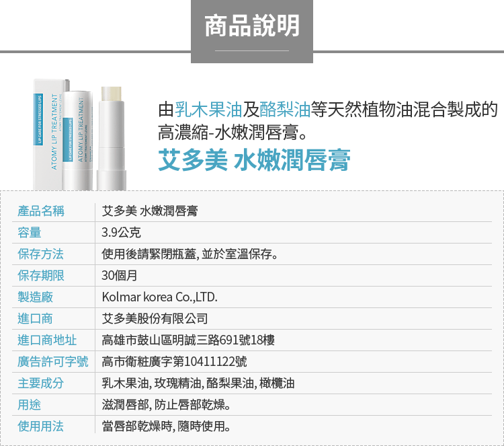Click the 商品說明 header banner
Image resolution: width=504 pixels, height=446 pixels.
click(x=252, y=31)
